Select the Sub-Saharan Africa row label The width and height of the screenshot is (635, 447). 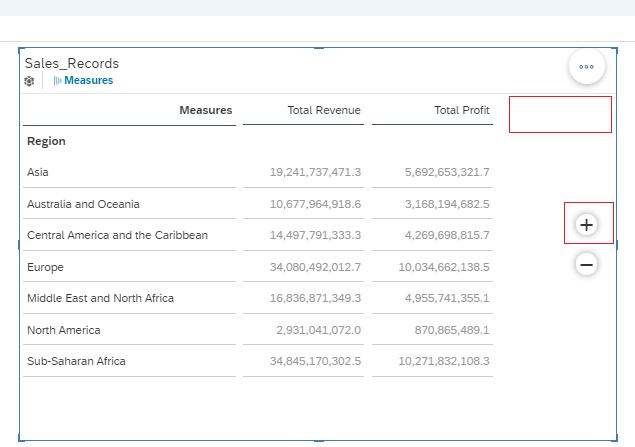(76, 361)
